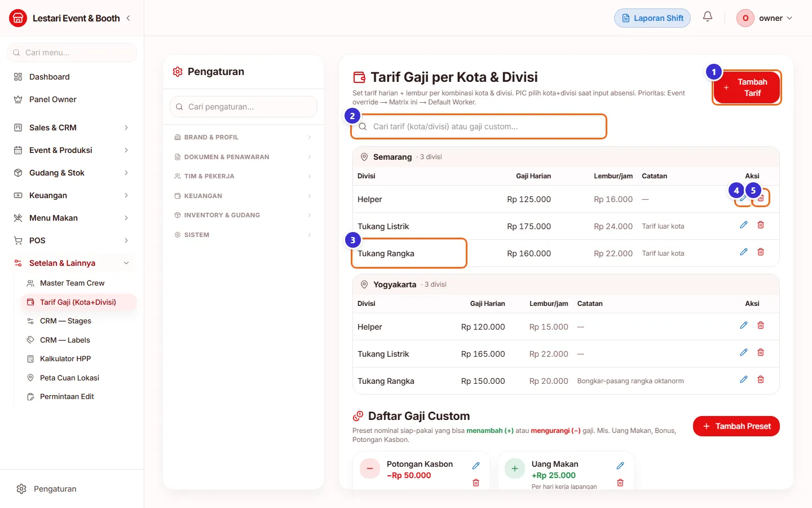Screen dimensions: 812x508
Task: Focus the Cari menu search field
Action: click(x=72, y=52)
